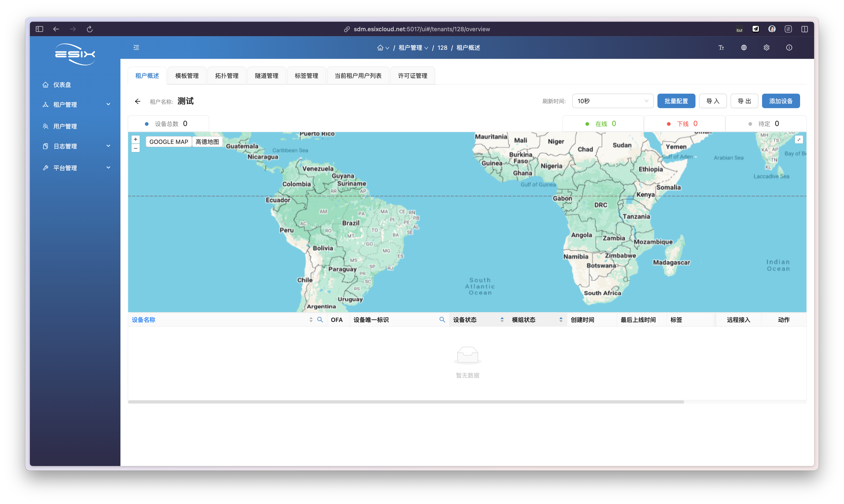
Task: Sort the 设备状态 column
Action: click(x=502, y=320)
